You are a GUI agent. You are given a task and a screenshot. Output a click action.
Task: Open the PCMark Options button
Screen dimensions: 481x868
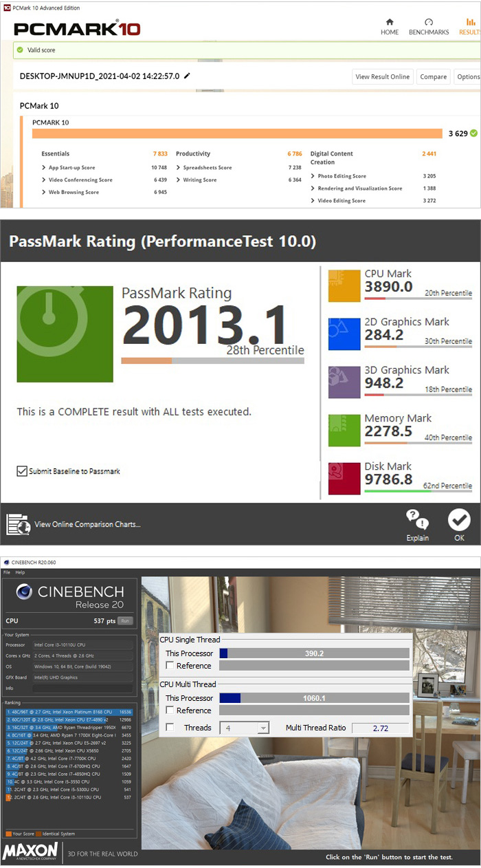pos(468,77)
